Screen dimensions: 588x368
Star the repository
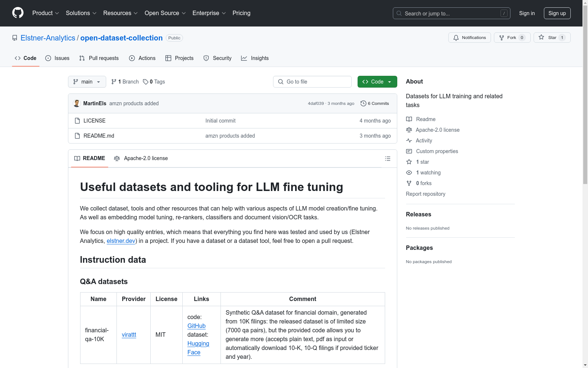[552, 38]
